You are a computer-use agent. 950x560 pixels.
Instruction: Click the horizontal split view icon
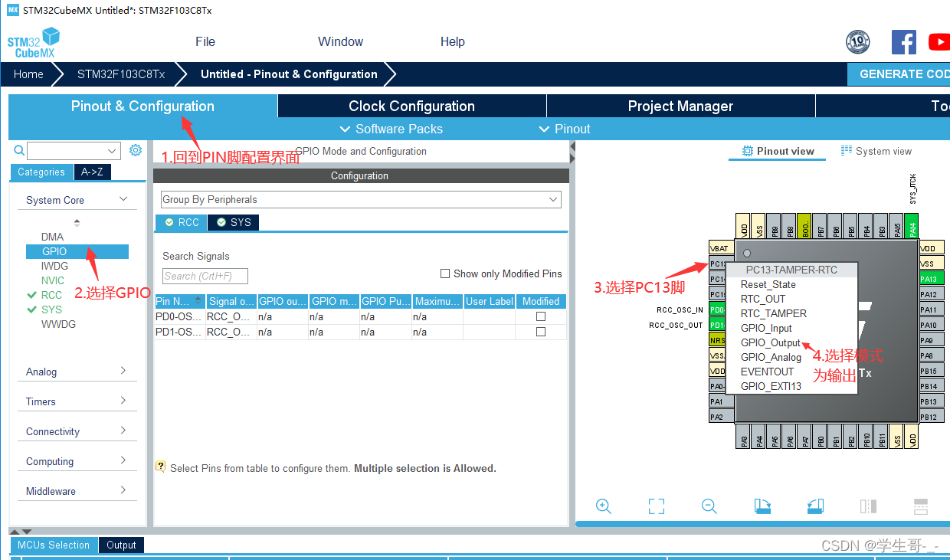click(921, 506)
